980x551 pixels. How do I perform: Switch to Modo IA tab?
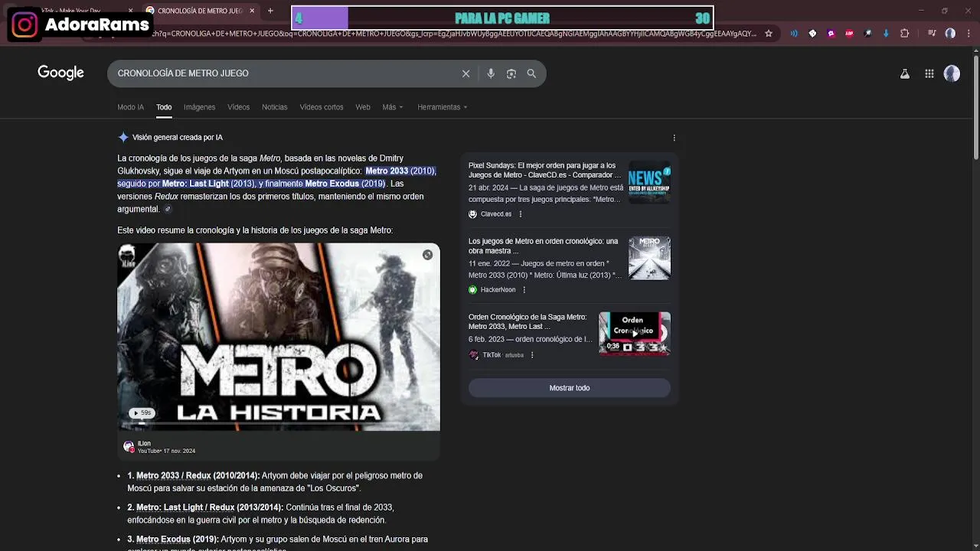[x=130, y=107]
